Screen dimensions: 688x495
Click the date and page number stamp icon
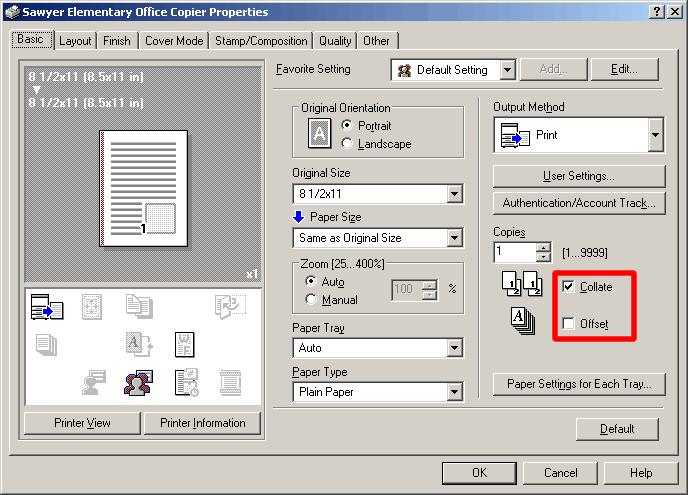[185, 382]
